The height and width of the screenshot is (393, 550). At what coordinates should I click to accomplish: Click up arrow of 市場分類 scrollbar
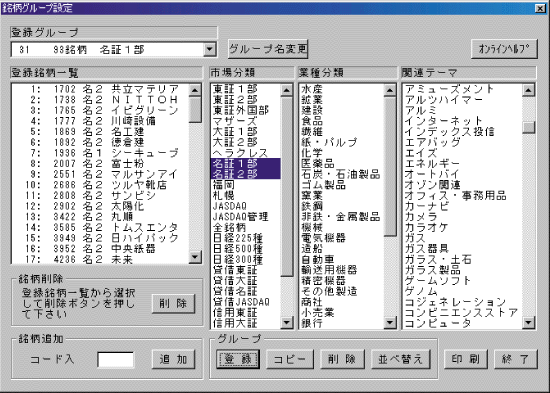(287, 90)
